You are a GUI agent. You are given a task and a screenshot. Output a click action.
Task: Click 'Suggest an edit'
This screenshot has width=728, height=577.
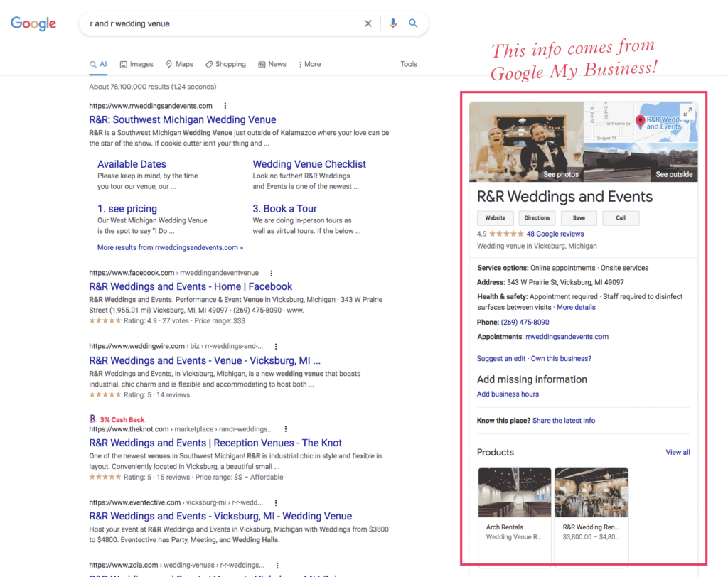point(501,358)
